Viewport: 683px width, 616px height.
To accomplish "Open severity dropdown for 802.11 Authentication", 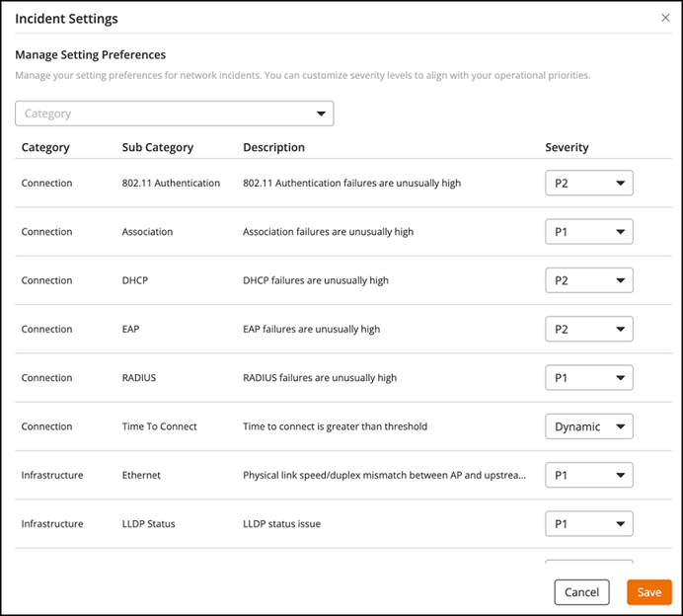I will [588, 184].
